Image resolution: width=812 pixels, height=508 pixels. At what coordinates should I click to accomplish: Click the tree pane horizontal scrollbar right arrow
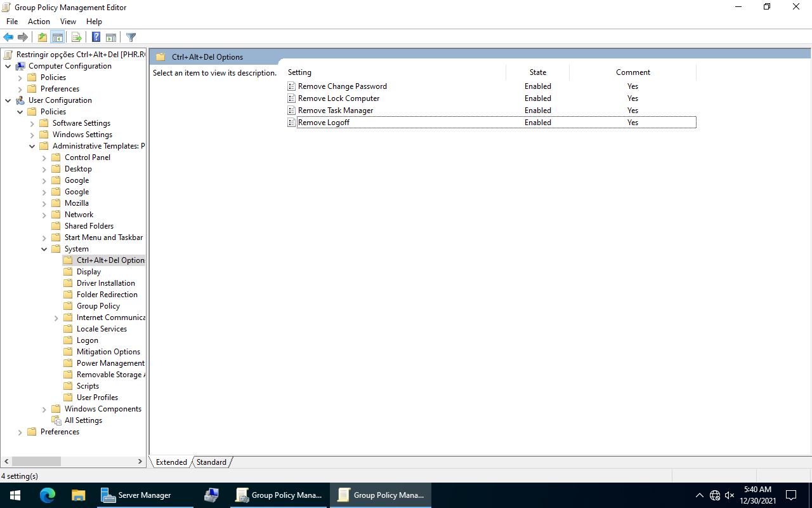pos(140,462)
